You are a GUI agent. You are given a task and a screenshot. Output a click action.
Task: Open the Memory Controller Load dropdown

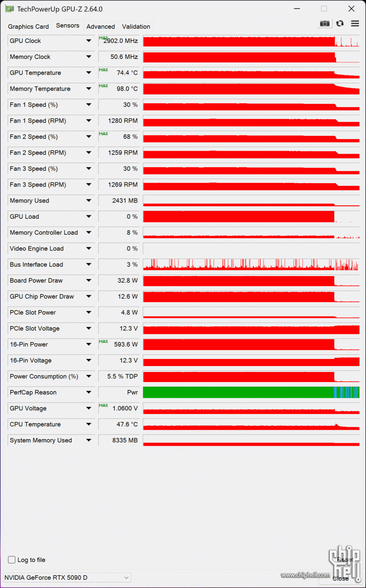tap(89, 232)
